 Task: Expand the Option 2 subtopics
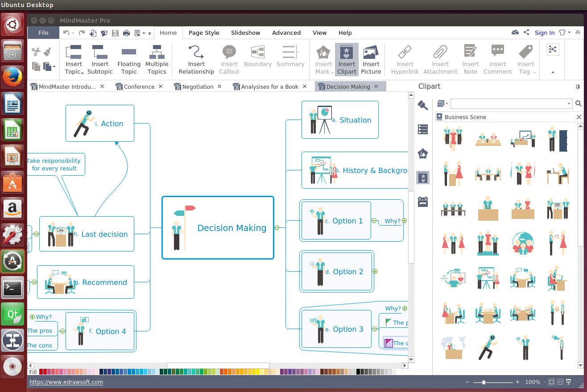tap(375, 271)
